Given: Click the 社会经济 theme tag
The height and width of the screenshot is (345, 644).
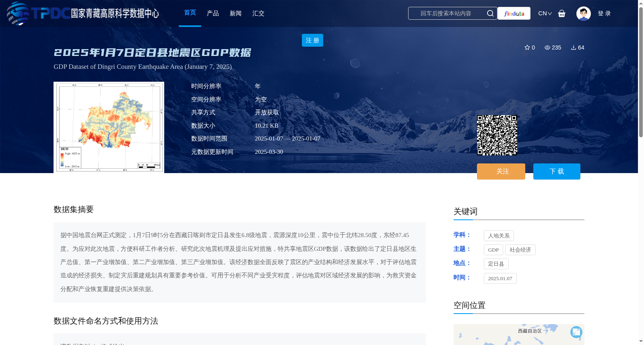Looking at the screenshot, I should click(x=520, y=250).
